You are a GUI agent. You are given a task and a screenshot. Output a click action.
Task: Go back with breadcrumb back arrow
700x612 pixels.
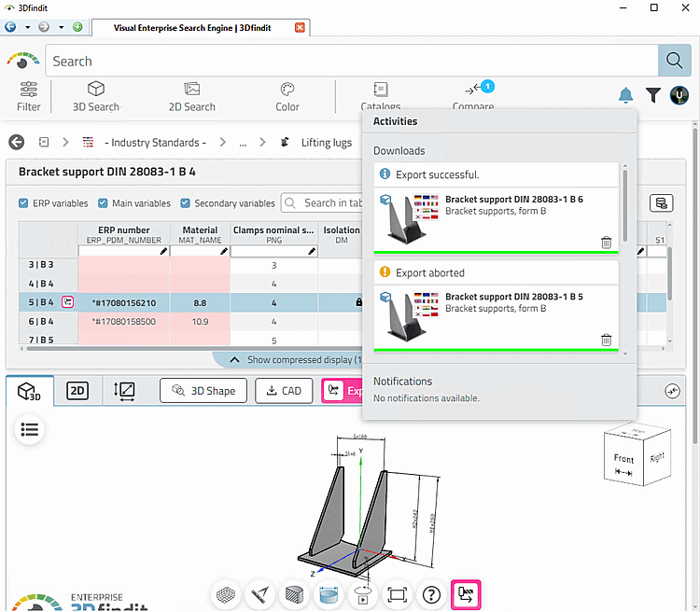point(17,143)
